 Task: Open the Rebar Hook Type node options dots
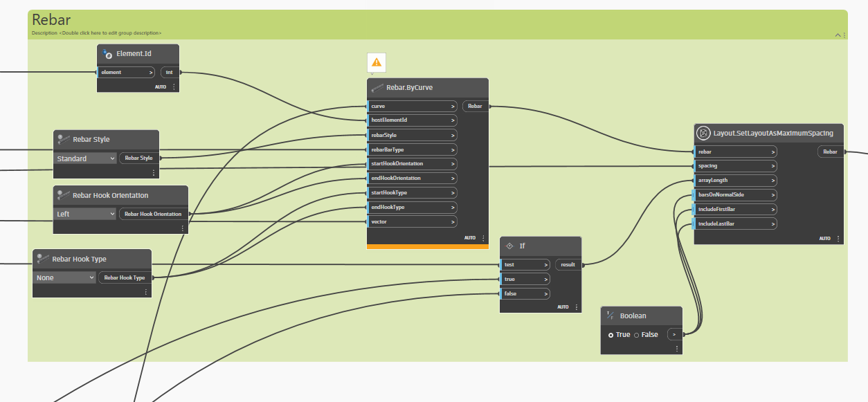pyautogui.click(x=146, y=292)
